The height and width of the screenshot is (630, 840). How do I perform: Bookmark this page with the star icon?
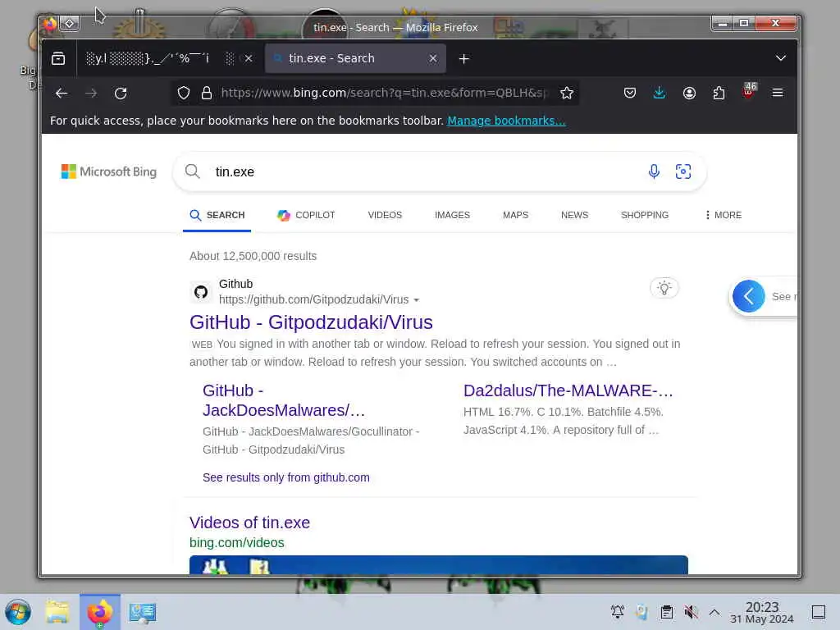point(566,94)
